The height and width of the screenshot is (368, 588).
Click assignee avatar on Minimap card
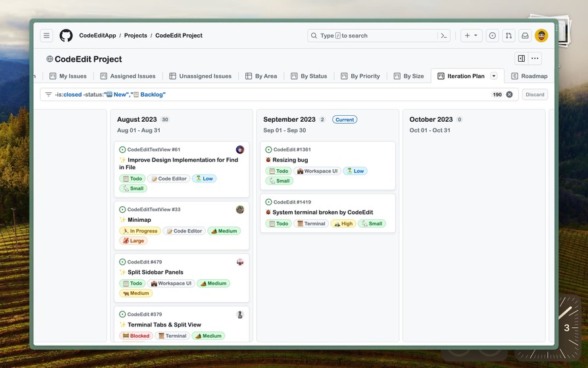[240, 209]
